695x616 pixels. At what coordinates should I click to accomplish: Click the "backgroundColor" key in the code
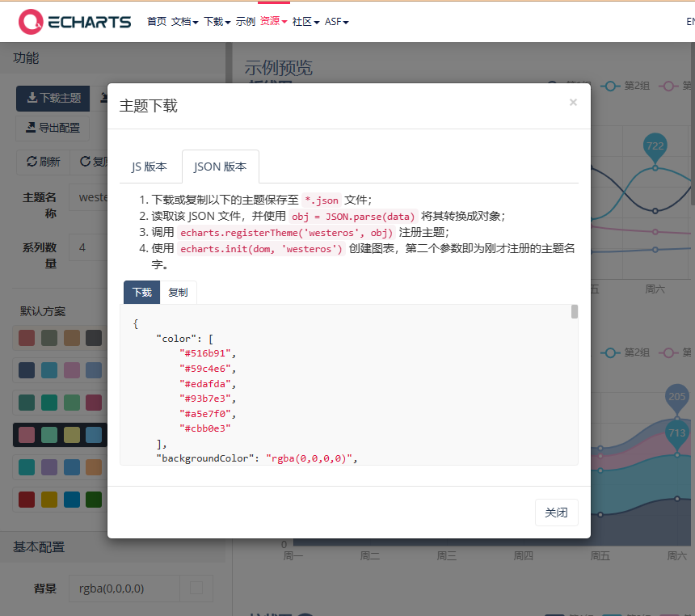tap(205, 458)
